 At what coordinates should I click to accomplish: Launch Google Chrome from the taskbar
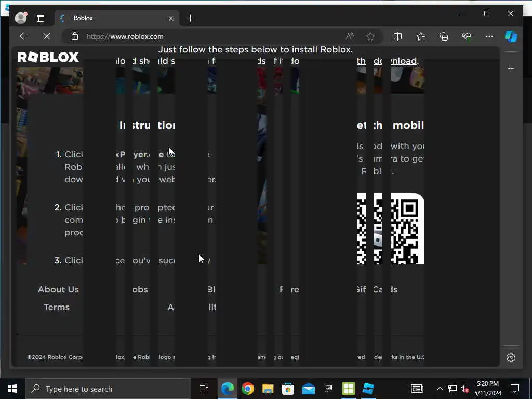[248, 389]
